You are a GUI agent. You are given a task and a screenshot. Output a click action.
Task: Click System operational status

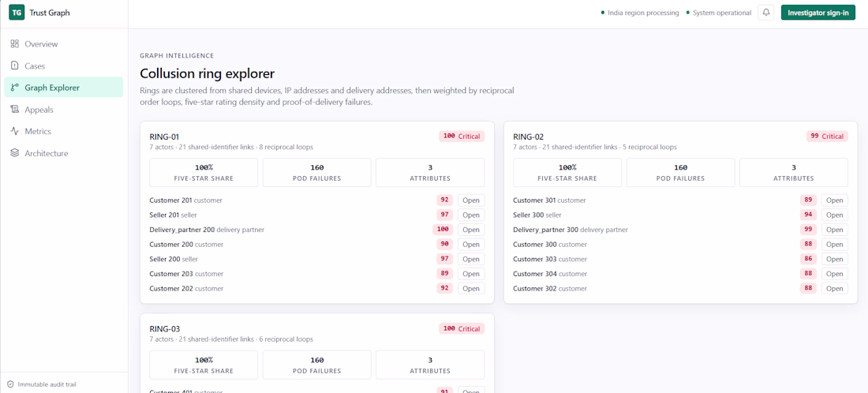tap(719, 13)
